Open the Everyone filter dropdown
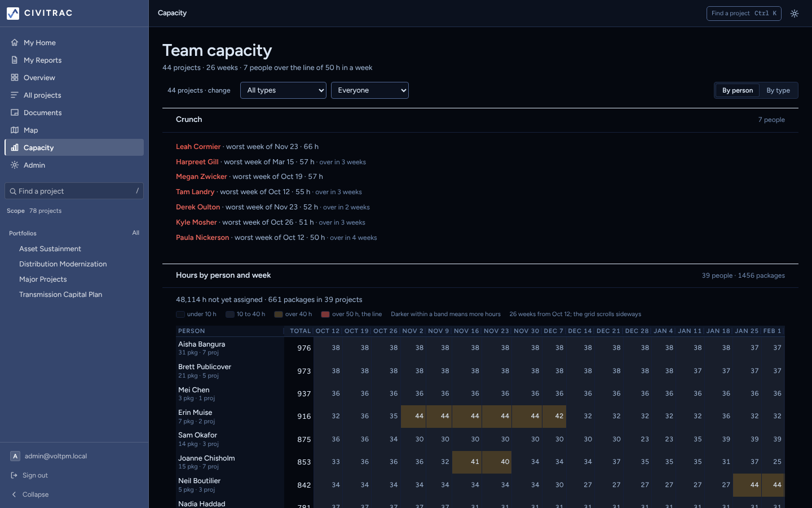The height and width of the screenshot is (508, 812). [x=370, y=90]
